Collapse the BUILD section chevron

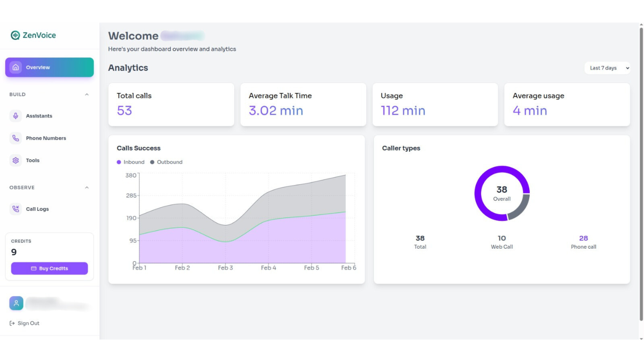87,95
